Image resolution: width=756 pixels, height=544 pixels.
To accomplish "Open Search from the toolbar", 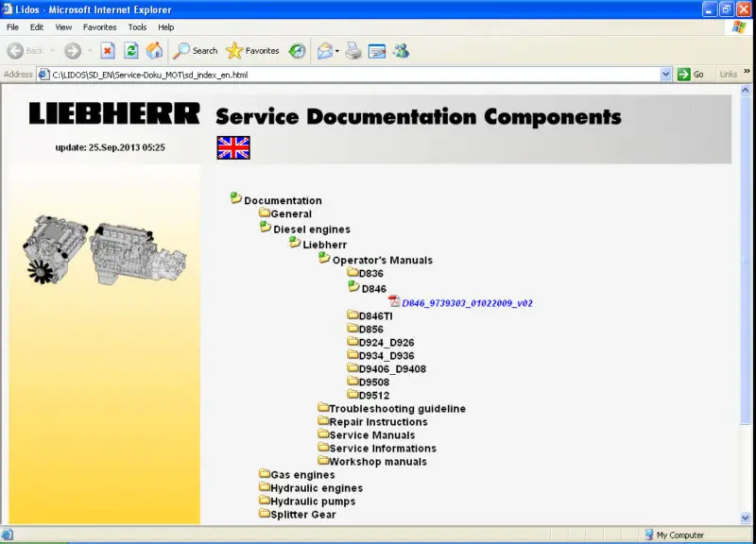I will coord(195,51).
